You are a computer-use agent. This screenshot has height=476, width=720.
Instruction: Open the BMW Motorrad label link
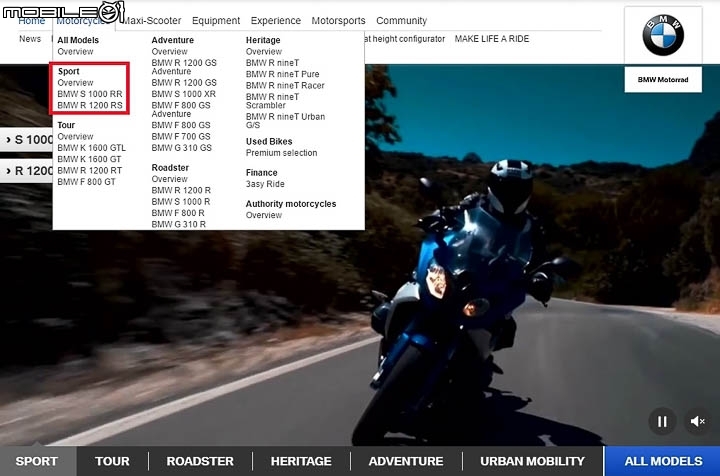coord(663,80)
